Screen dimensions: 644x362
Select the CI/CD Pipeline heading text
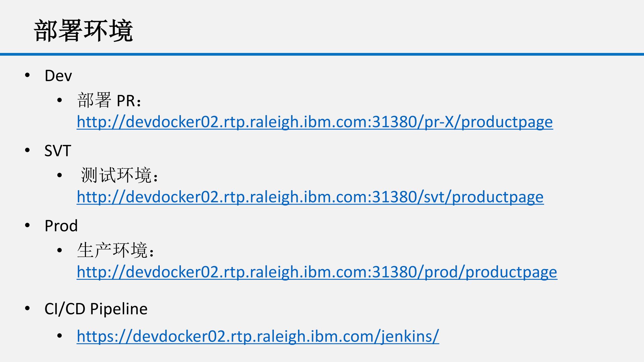(x=96, y=309)
